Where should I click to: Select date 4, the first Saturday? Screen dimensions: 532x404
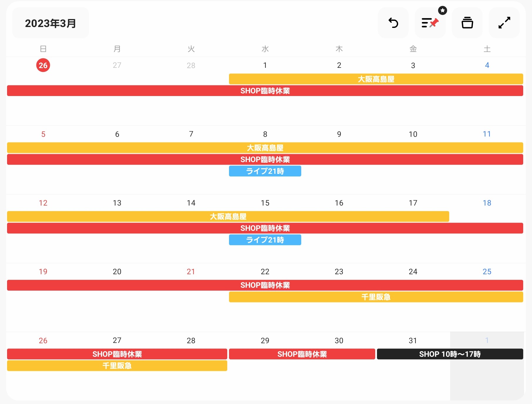pyautogui.click(x=487, y=65)
